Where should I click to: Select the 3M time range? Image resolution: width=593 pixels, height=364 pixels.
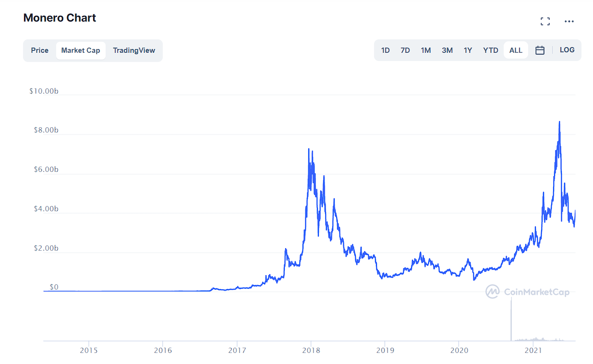[447, 50]
